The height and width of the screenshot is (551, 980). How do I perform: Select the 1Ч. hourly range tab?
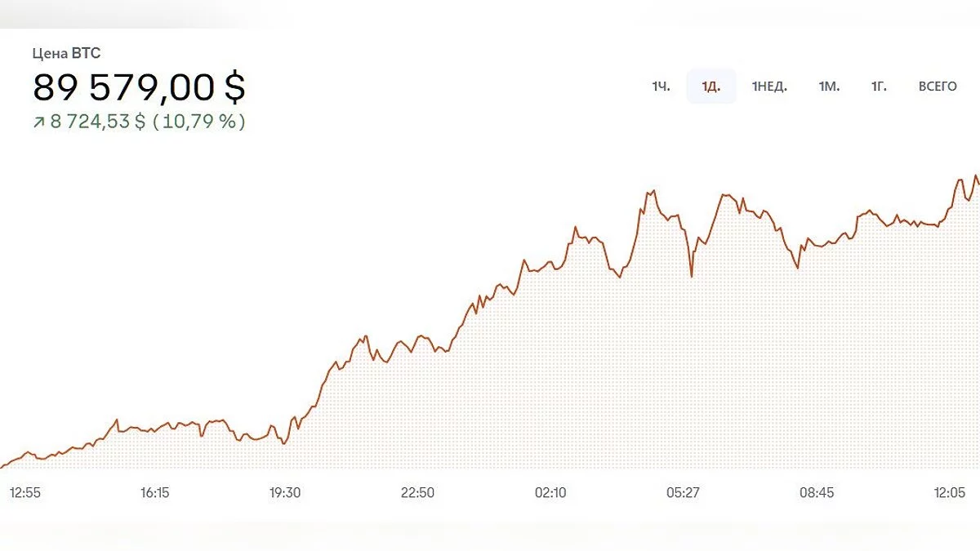point(661,87)
